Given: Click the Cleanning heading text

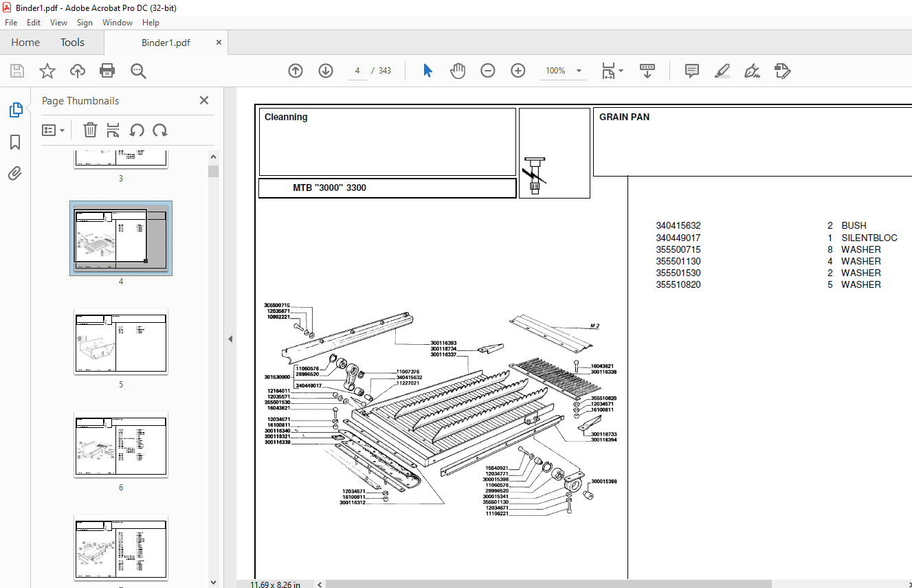Looking at the screenshot, I should 286,117.
